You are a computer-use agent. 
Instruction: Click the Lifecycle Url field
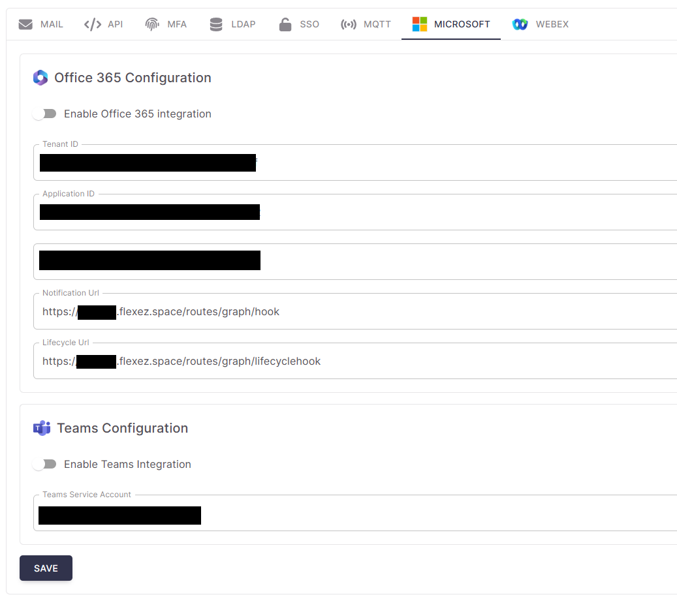[355, 361]
